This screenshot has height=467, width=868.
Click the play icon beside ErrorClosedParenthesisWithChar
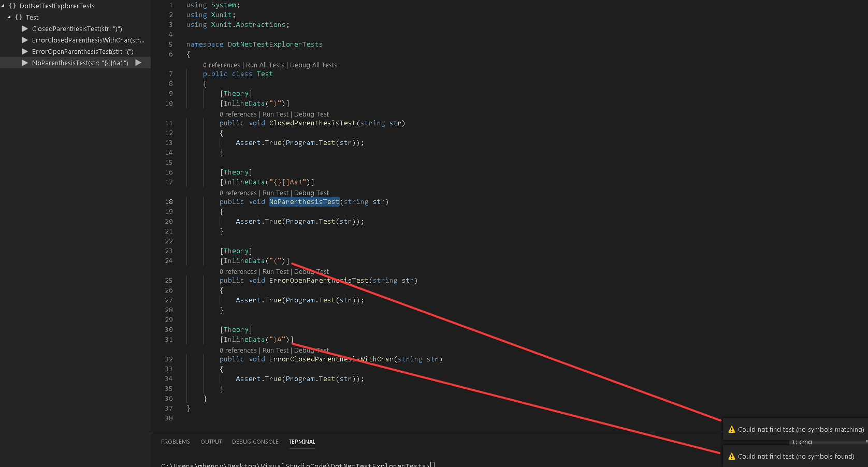point(25,40)
